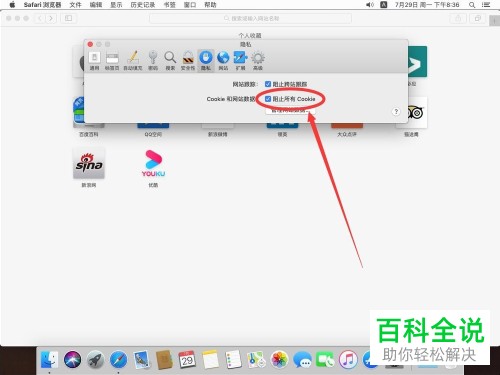500x375 pixels.
Task: Open Contacts book in Dock
Action: 164,360
